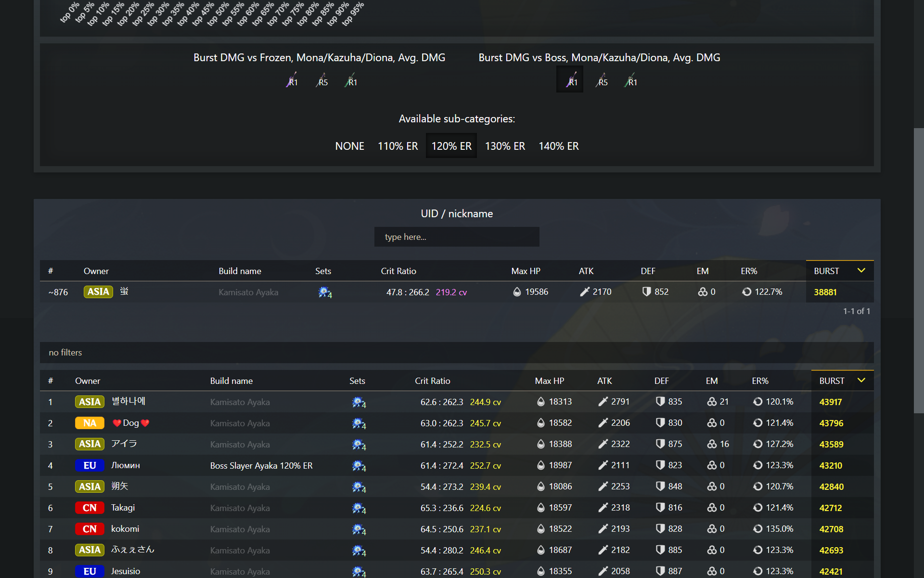924x578 pixels.
Task: Click ER recharge icon in ~876 row
Action: [x=747, y=292]
